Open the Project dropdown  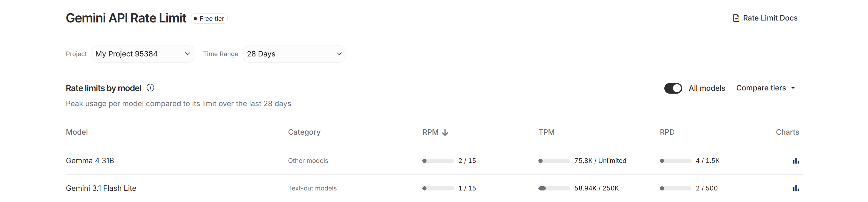(x=143, y=54)
